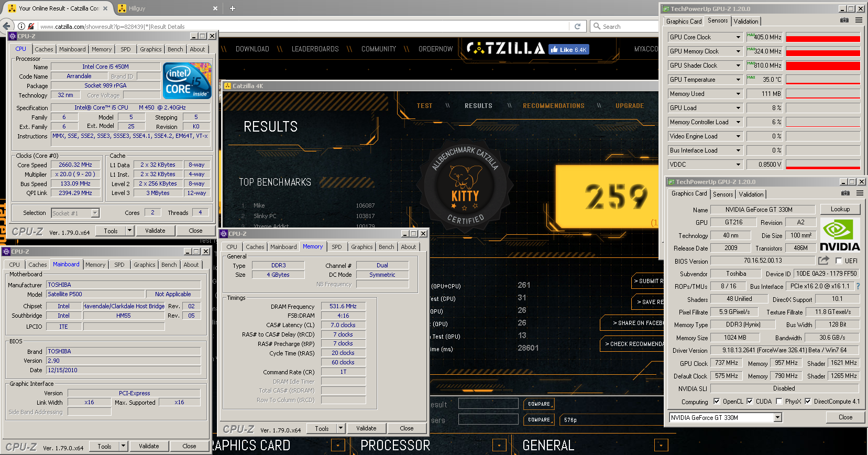Click the search magnifier icon in browser
This screenshot has width=868, height=455.
[x=597, y=26]
